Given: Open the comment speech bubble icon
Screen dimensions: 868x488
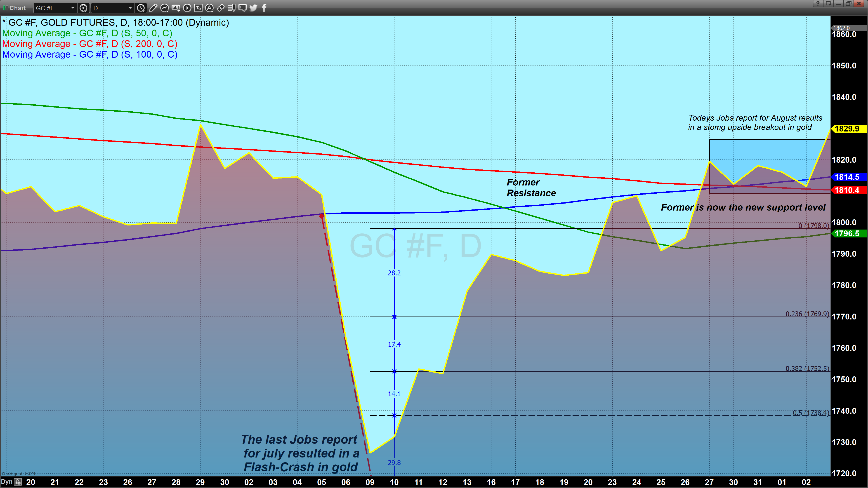Looking at the screenshot, I should (x=242, y=8).
